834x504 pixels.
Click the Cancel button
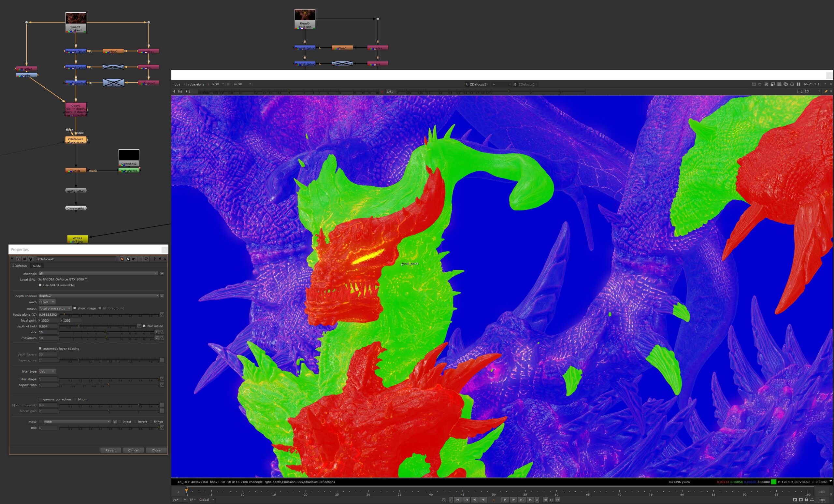[133, 450]
